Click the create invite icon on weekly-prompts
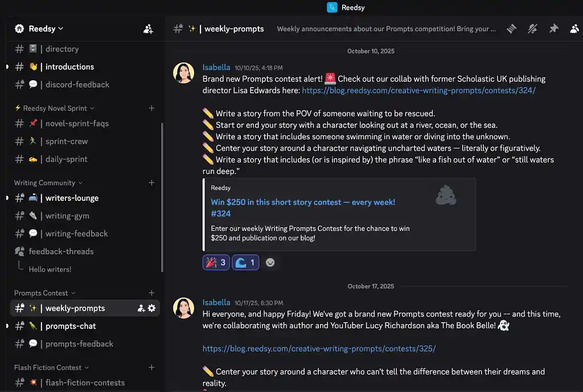583x392 pixels. tap(141, 308)
